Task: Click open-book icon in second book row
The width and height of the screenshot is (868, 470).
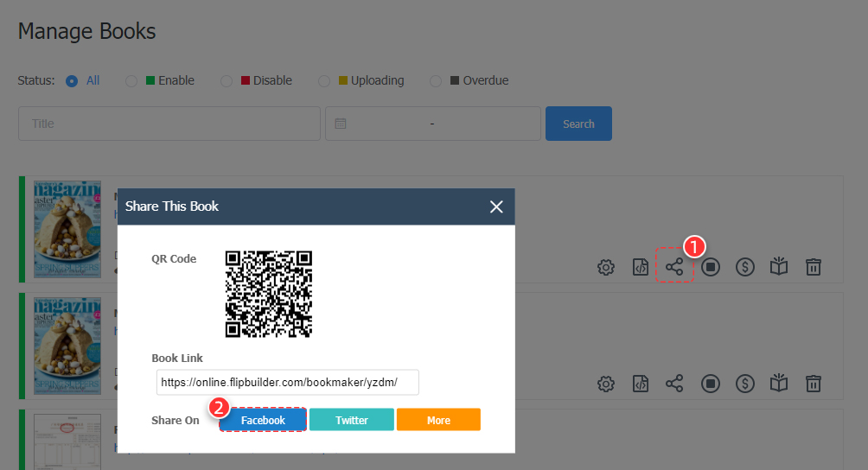Action: pyautogui.click(x=779, y=383)
